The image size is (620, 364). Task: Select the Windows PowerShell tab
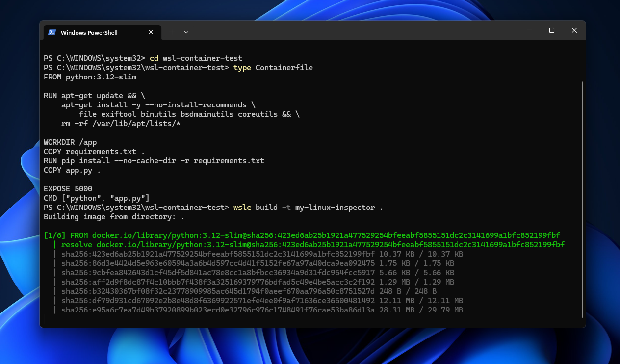pyautogui.click(x=102, y=32)
